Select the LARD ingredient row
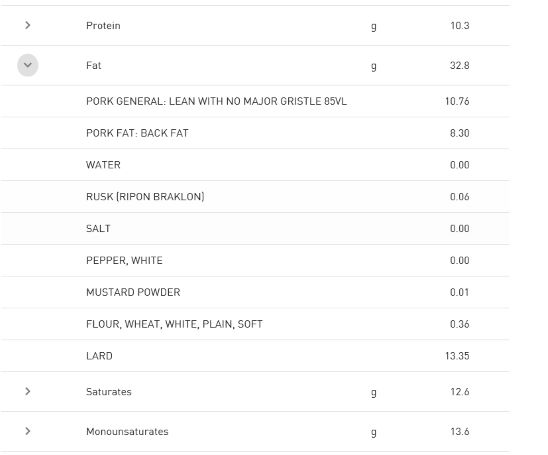This screenshot has width=548, height=455. 255,356
